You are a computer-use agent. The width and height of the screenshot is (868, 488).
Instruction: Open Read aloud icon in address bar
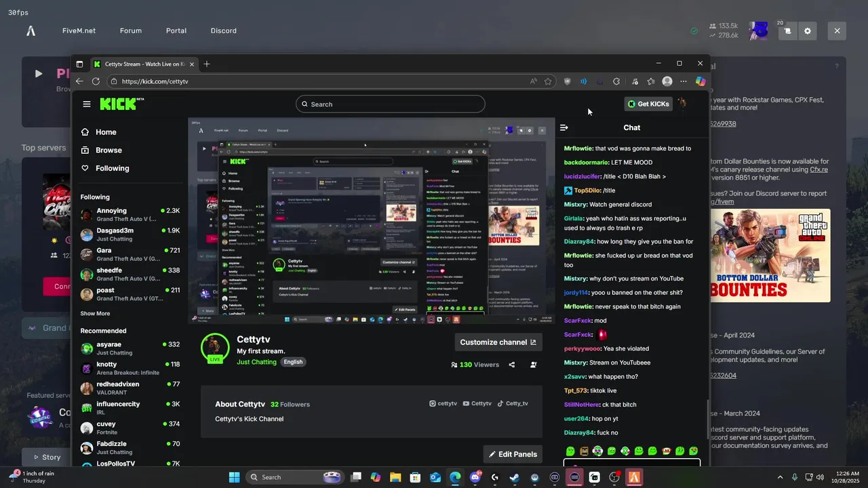534,81
